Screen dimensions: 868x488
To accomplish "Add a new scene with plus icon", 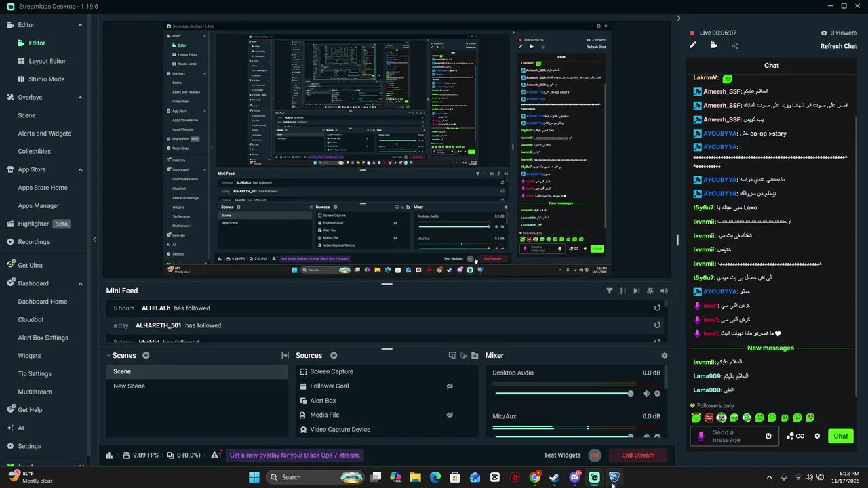I will (146, 355).
